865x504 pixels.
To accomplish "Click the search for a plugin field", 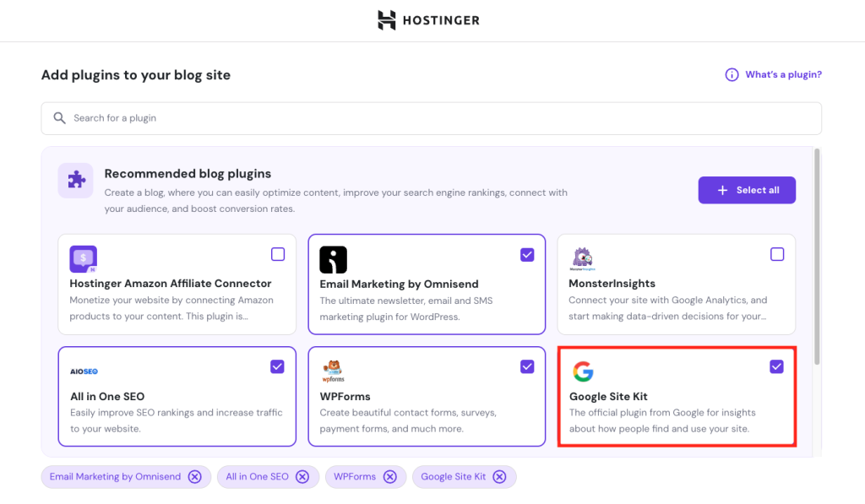I will [431, 118].
